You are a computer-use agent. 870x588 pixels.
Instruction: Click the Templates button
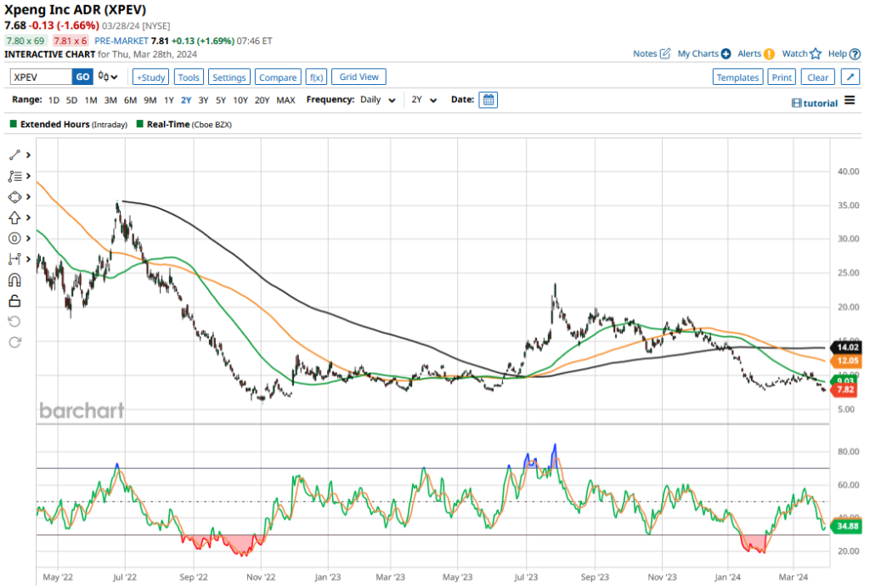[737, 76]
